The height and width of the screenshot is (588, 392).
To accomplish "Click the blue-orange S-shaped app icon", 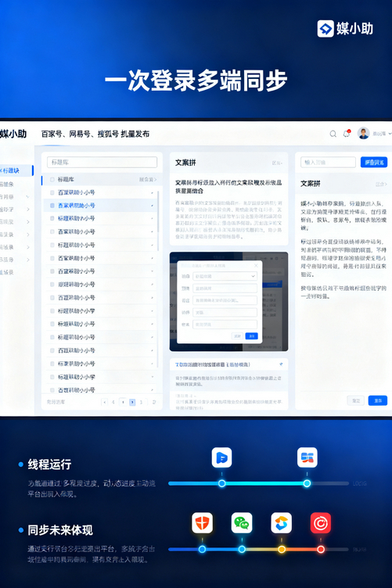I will click(x=282, y=523).
